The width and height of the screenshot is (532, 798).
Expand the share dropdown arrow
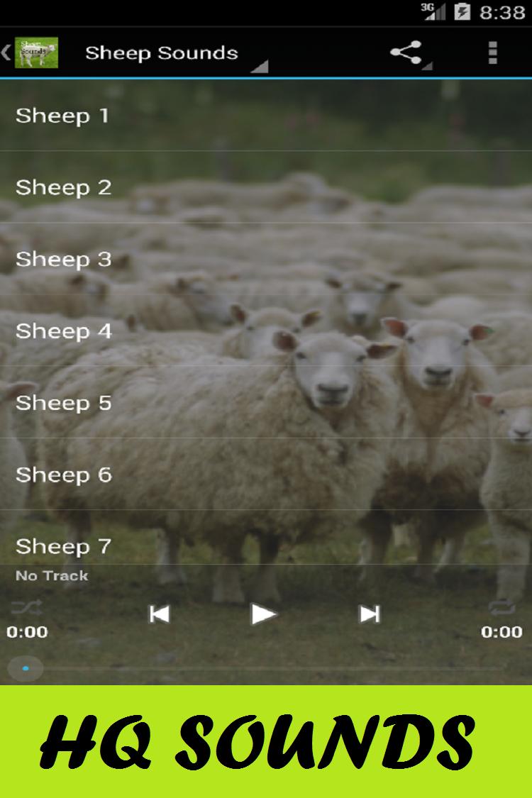428,66
